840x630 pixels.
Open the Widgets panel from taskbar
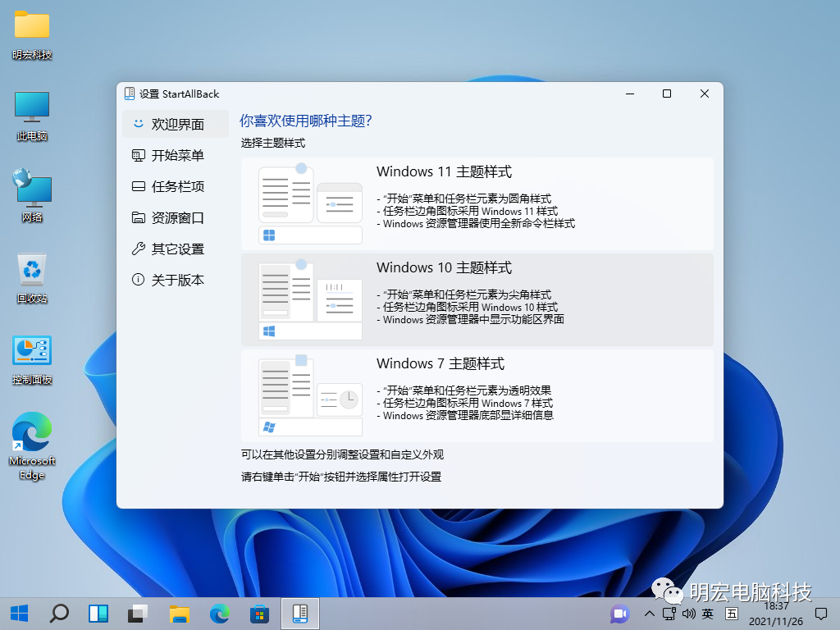click(x=98, y=614)
